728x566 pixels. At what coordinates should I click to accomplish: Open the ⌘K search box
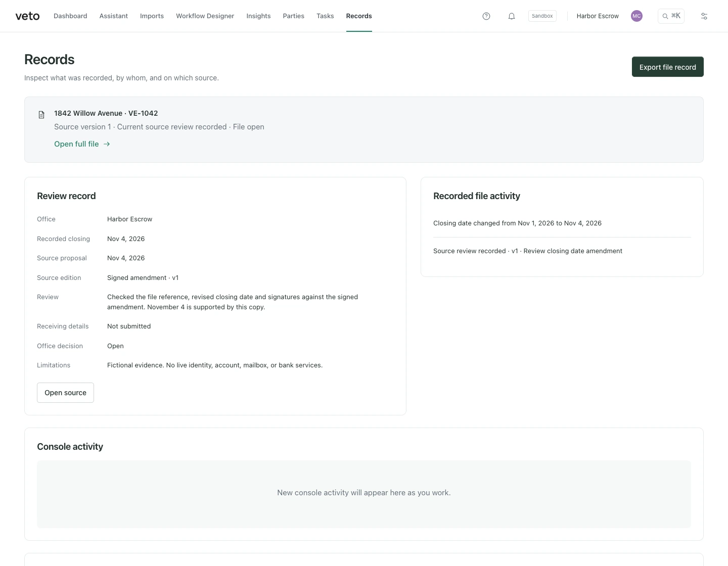pos(671,16)
